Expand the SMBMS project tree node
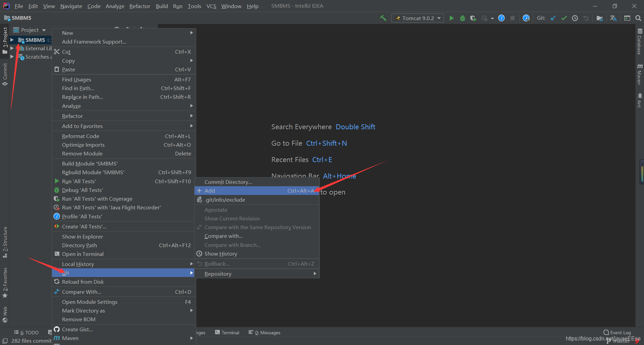 12,40
